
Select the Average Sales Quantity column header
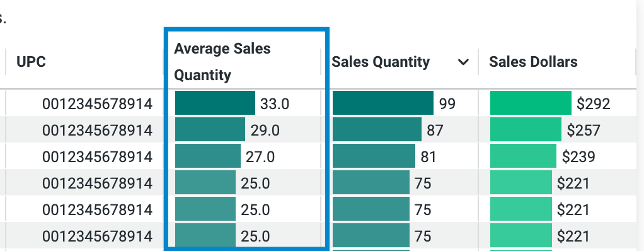[222, 62]
